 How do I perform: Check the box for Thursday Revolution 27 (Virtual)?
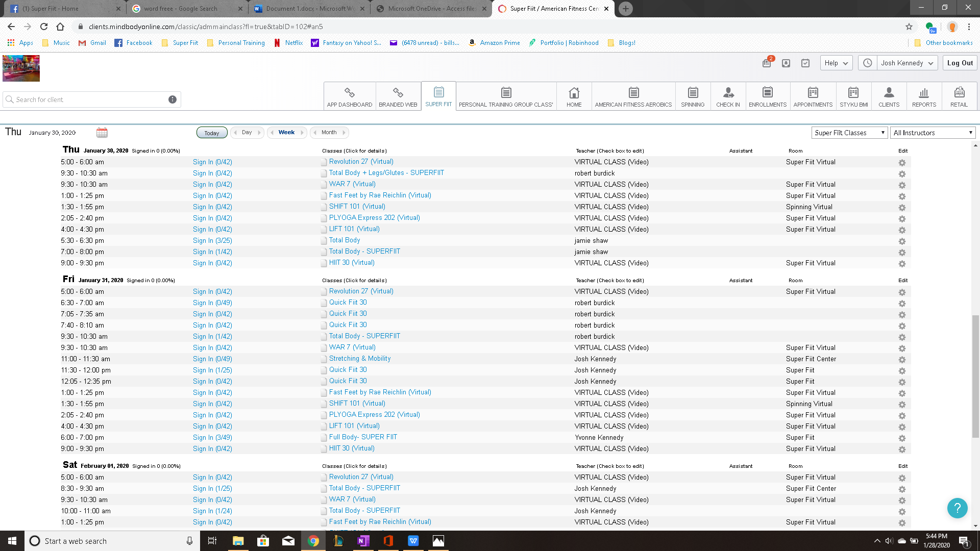[324, 162]
